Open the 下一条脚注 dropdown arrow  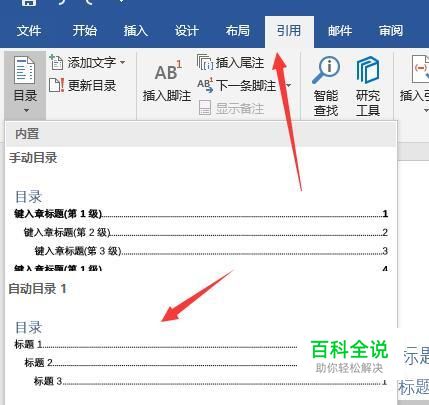[288, 86]
